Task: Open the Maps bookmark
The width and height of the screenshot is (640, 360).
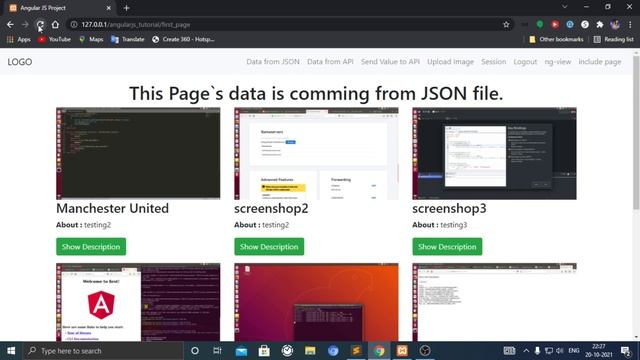Action: (91, 39)
